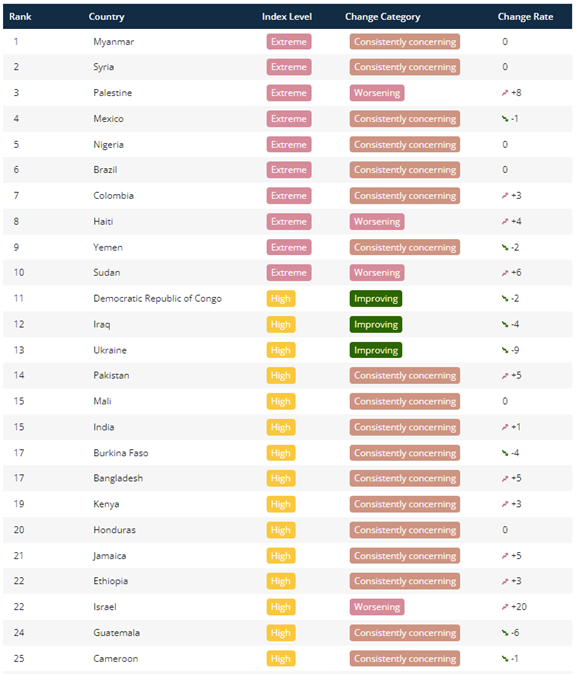Click the Consistently concerning badge for Cameroon

point(405,659)
